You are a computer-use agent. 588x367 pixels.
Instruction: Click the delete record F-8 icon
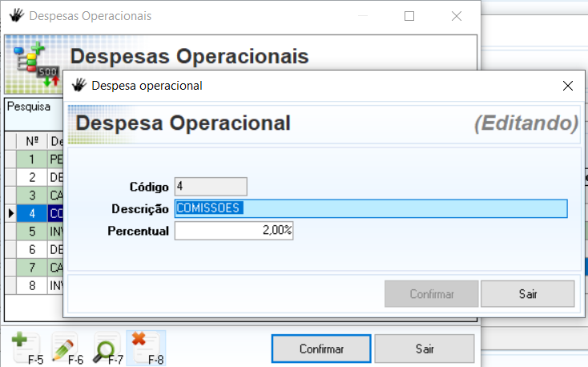pyautogui.click(x=146, y=348)
